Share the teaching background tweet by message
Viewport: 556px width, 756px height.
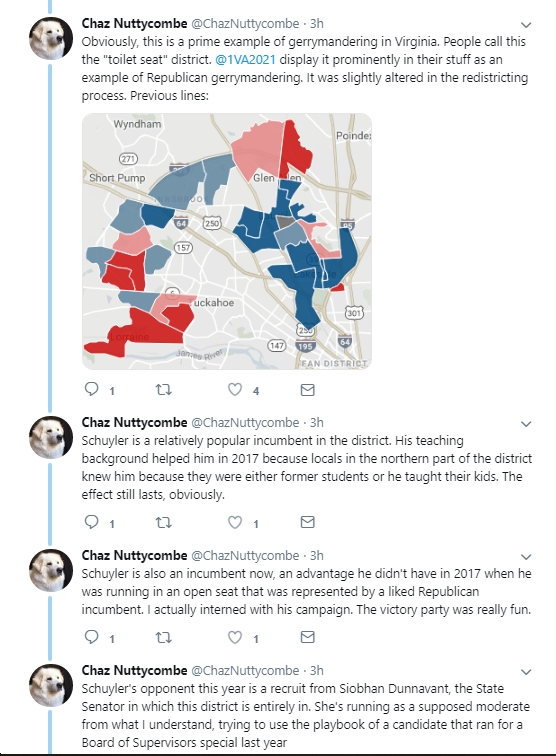point(308,522)
